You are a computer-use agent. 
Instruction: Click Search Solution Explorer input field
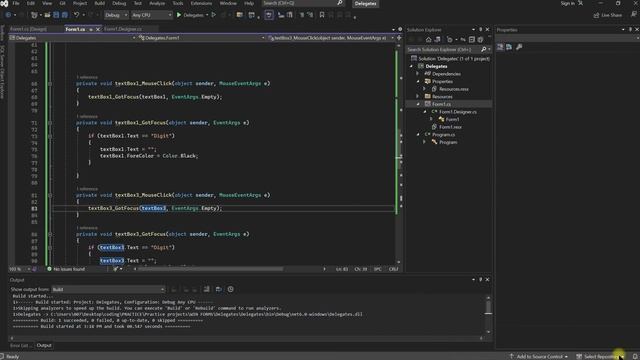tap(443, 49)
